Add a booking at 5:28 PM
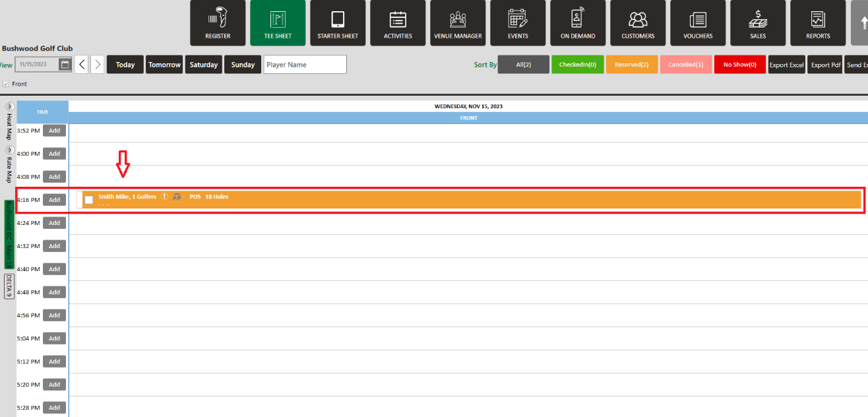This screenshot has height=417, width=868. click(x=54, y=408)
